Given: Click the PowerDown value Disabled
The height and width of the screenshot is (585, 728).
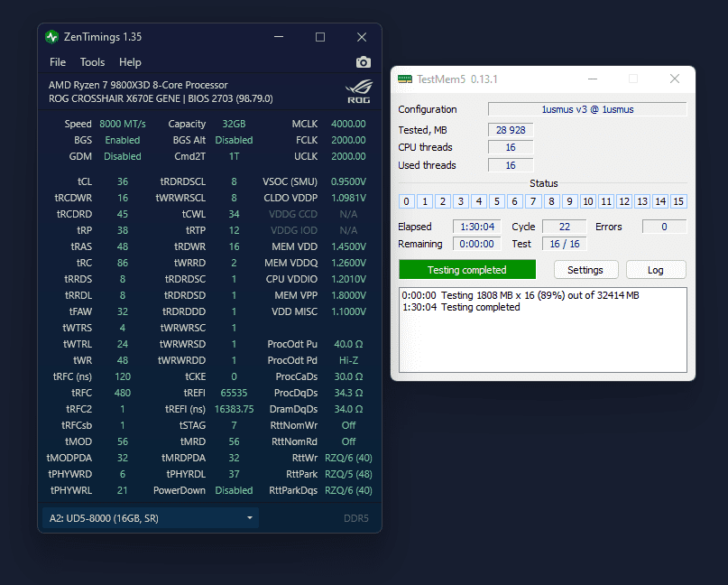Looking at the screenshot, I should pyautogui.click(x=234, y=491).
